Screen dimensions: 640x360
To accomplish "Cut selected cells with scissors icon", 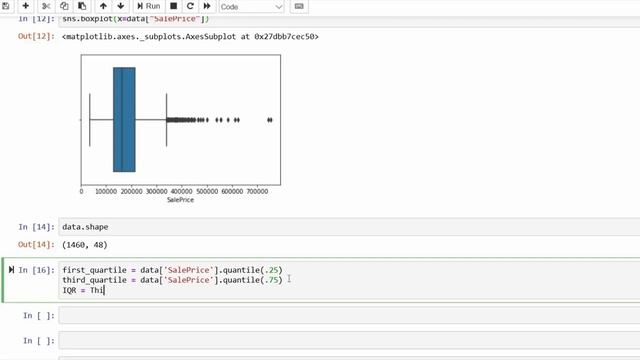I will click(x=46, y=6).
